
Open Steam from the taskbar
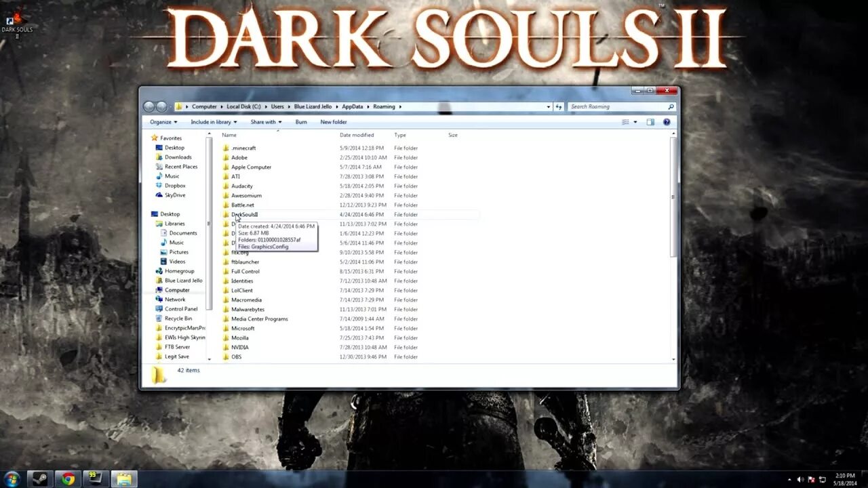point(41,479)
